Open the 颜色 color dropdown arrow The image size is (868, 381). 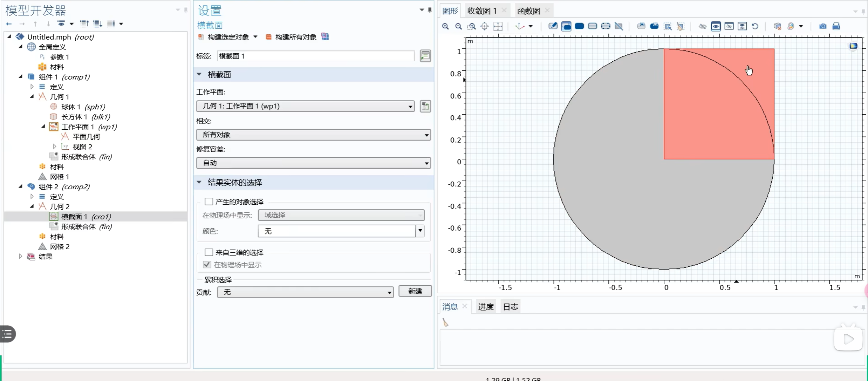coord(420,231)
